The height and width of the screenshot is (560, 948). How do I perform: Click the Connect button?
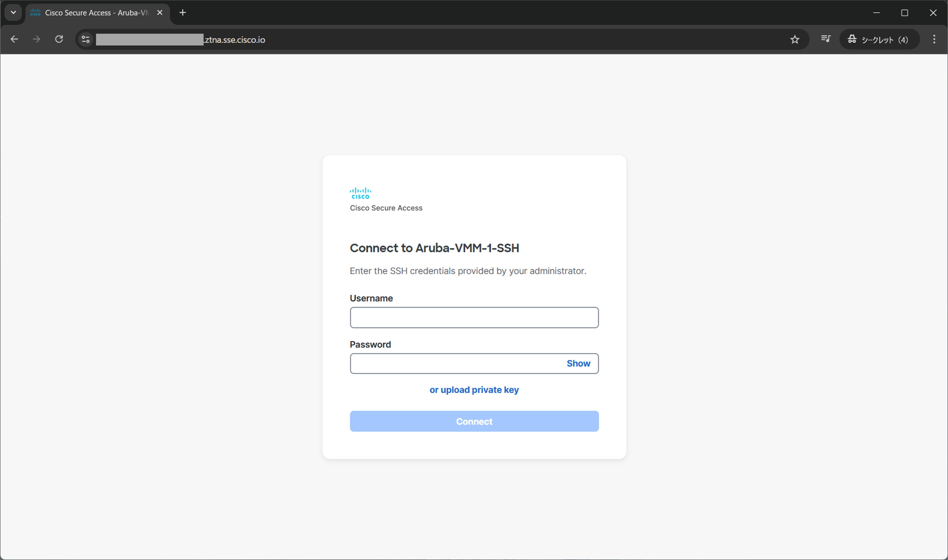tap(474, 421)
